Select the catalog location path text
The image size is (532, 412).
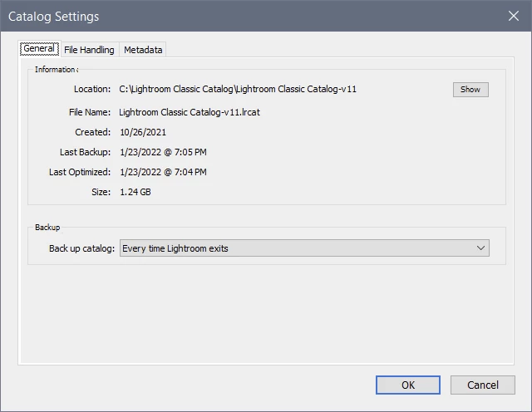click(238, 89)
